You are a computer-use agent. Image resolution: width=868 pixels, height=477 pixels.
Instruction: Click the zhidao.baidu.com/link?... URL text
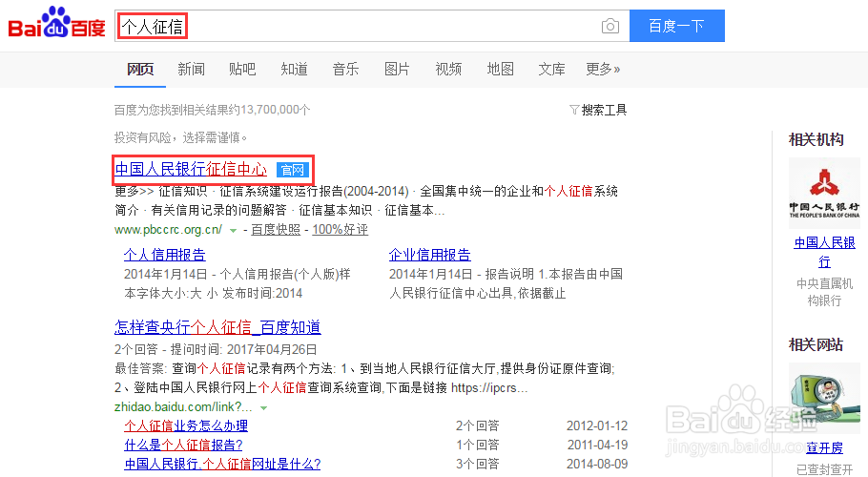[183, 407]
